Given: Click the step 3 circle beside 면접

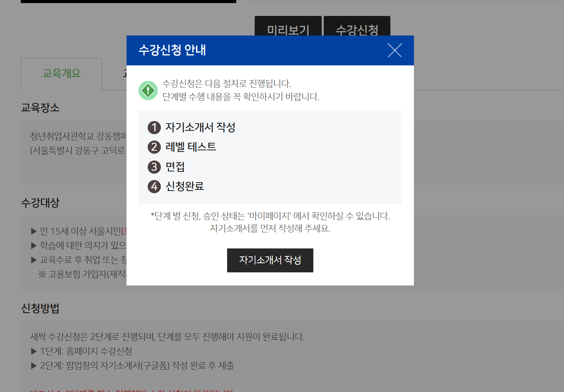Looking at the screenshot, I should pyautogui.click(x=154, y=167).
